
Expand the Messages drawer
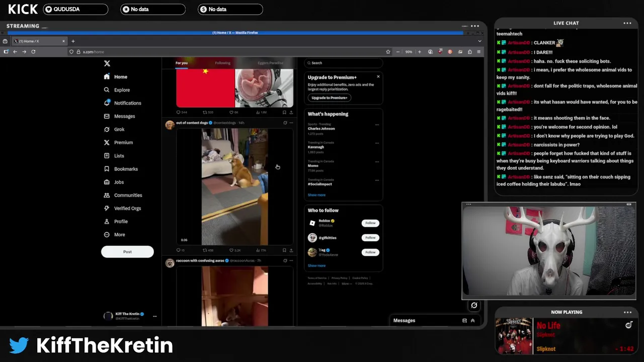(472, 320)
